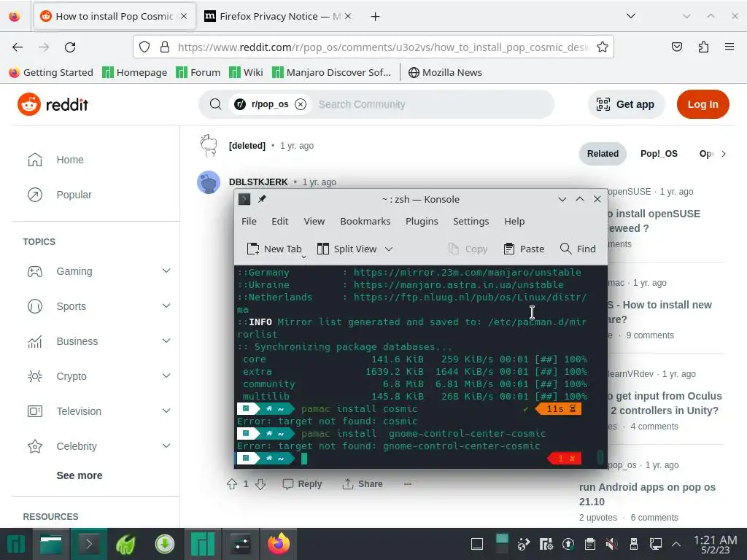The image size is (747, 560).
Task: Open the Split View dropdown arrow
Action: (389, 249)
